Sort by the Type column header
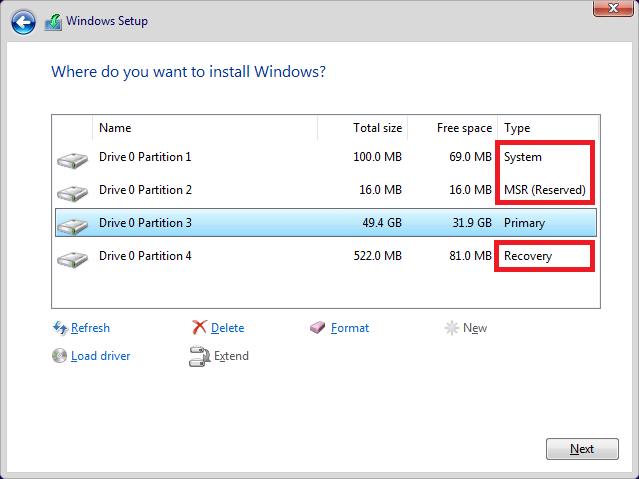 548,128
